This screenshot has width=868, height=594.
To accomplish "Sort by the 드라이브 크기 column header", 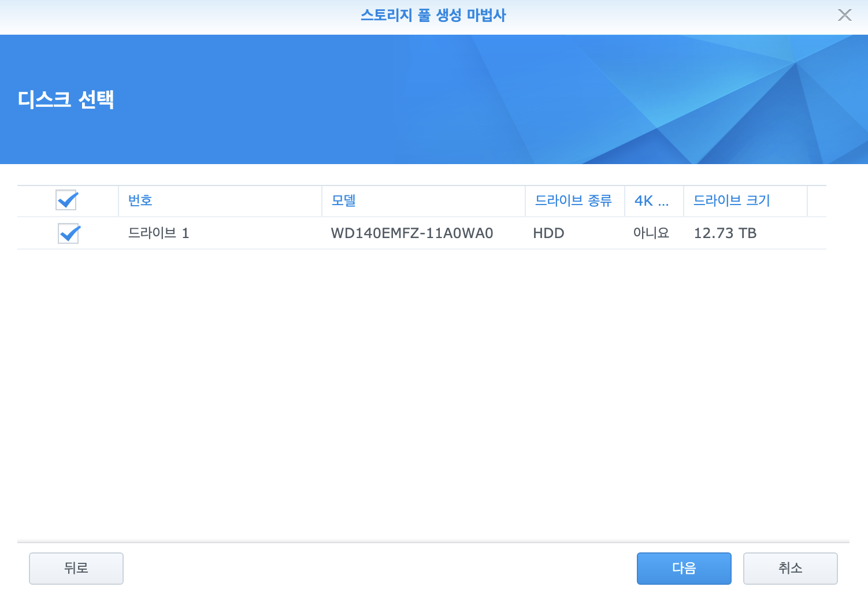I will pyautogui.click(x=745, y=201).
